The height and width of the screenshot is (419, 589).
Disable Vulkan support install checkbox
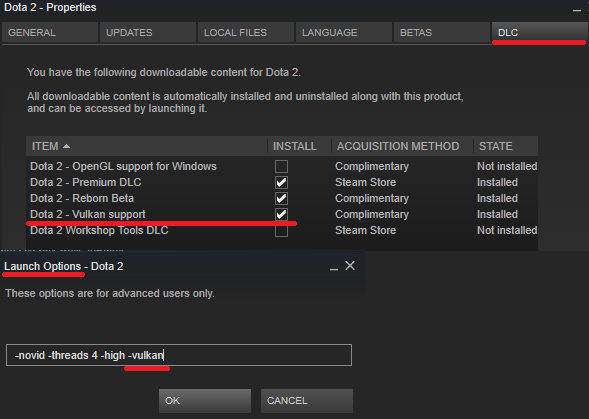click(x=281, y=214)
